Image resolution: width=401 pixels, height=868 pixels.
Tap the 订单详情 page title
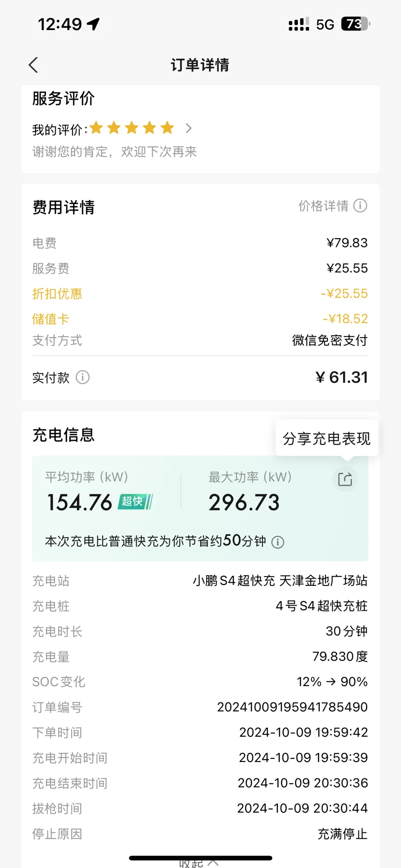pos(200,65)
